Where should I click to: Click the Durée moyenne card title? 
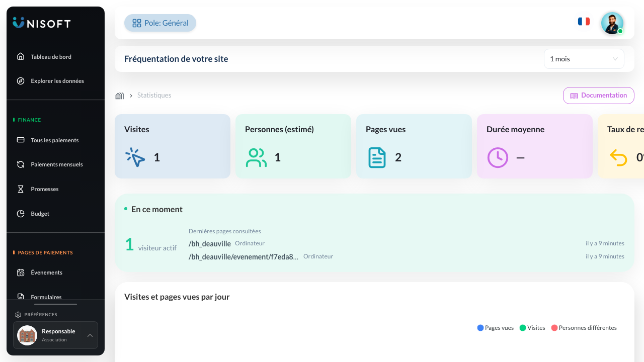pos(515,129)
